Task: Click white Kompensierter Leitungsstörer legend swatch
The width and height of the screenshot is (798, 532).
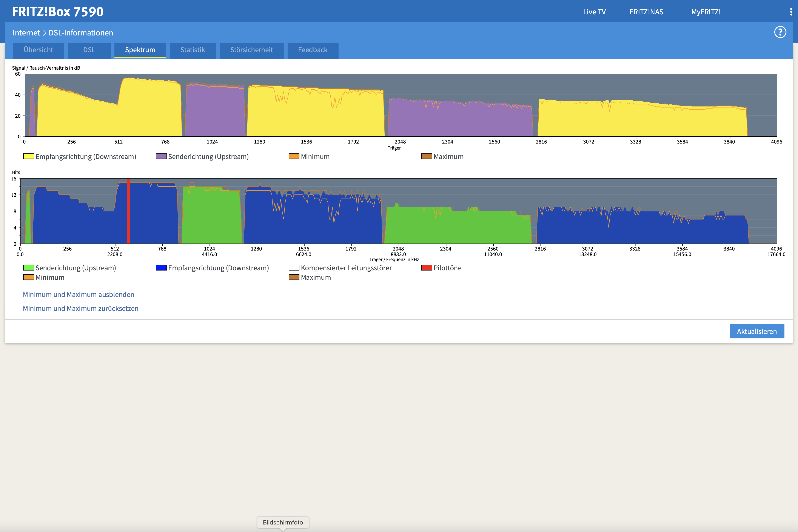Action: pos(294,268)
